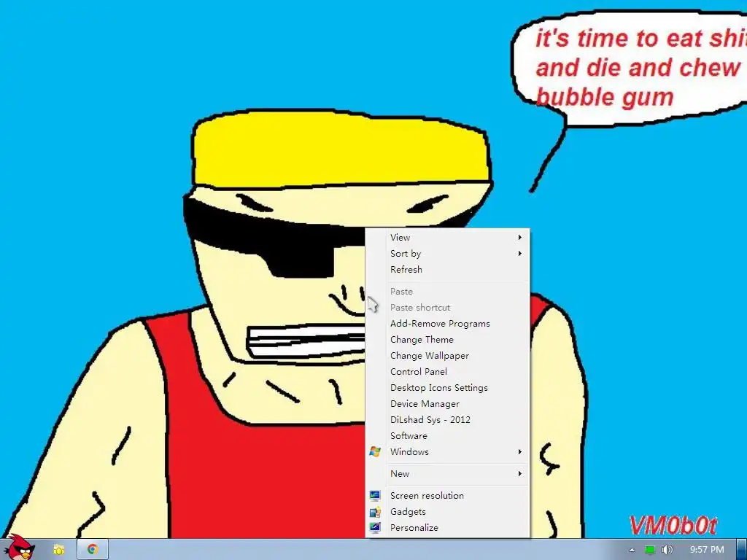Open Add-Remove Programs
747x560 pixels.
[447, 324]
